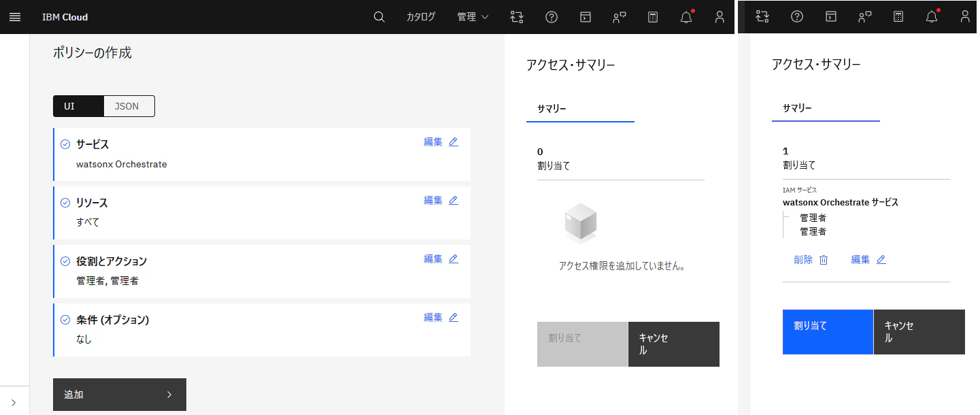Screen dimensions: 980x415
Task: Click the blue 割り当て button
Action: coord(828,332)
